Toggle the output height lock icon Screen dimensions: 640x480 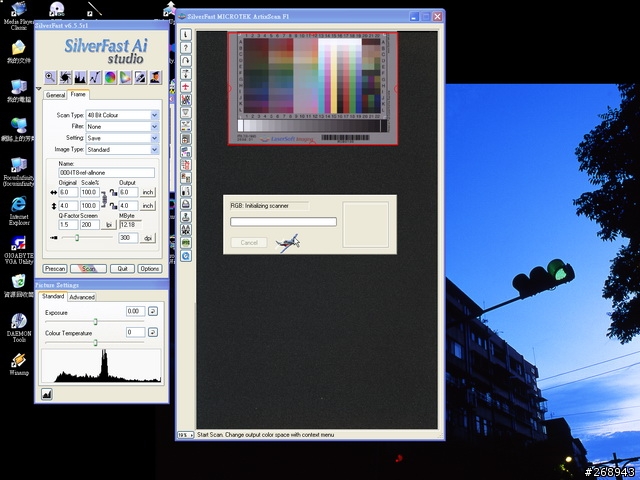point(113,206)
